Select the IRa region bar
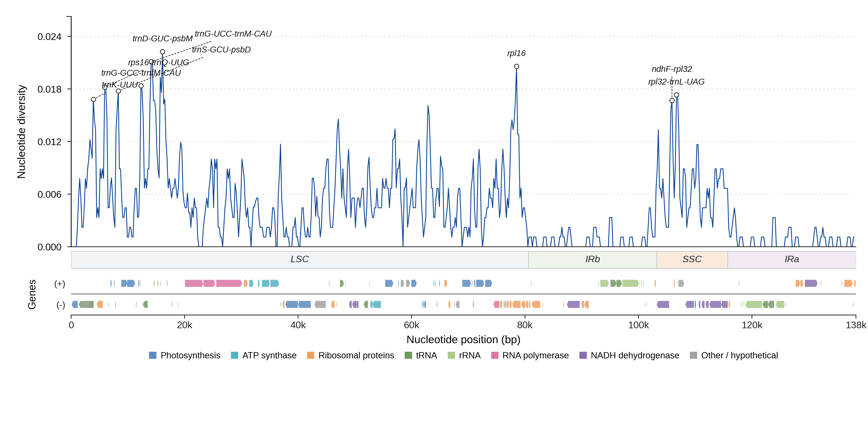The height and width of the screenshot is (422, 868). tap(791, 260)
